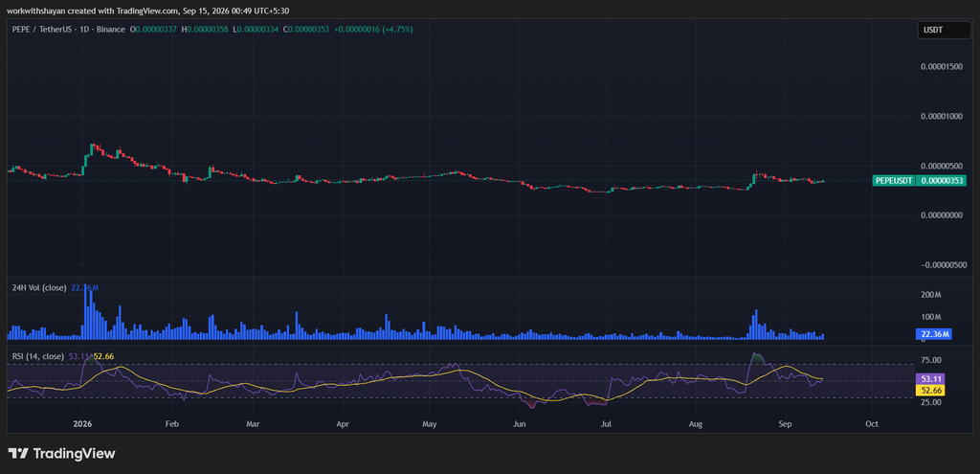This screenshot has height=474, width=980.
Task: Click the Binance exchange name in the title
Action: click(109, 30)
